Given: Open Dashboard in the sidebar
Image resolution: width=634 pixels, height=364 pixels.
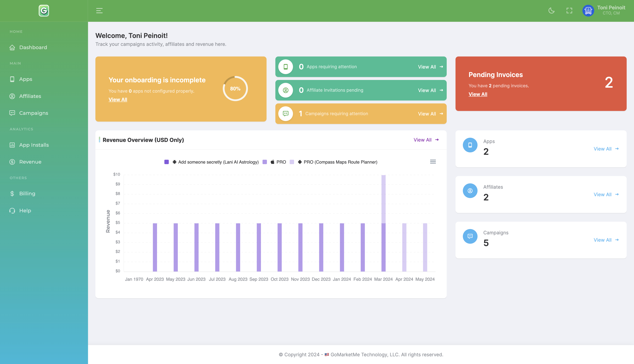Looking at the screenshot, I should [33, 47].
